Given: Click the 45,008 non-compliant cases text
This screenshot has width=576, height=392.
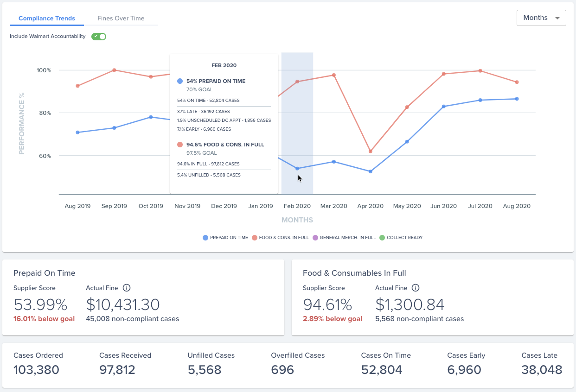Looking at the screenshot, I should (x=133, y=319).
